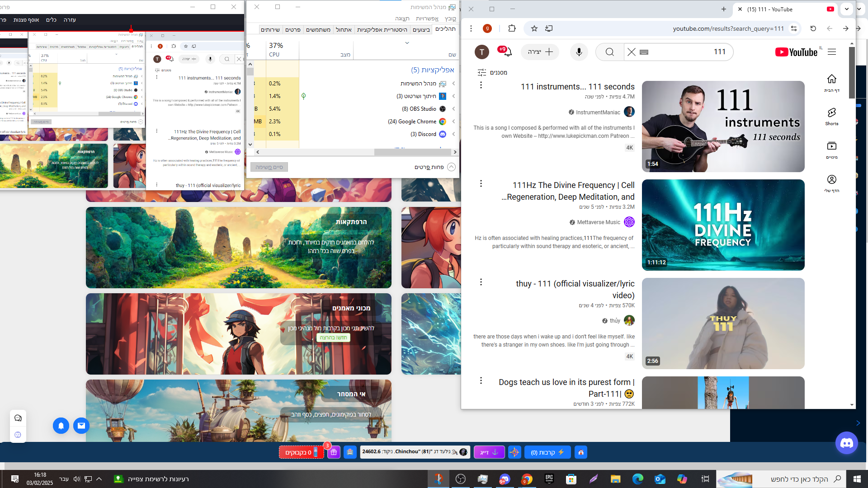Switch to App history (היסטוריית אפליקציות) tab

click(x=382, y=29)
